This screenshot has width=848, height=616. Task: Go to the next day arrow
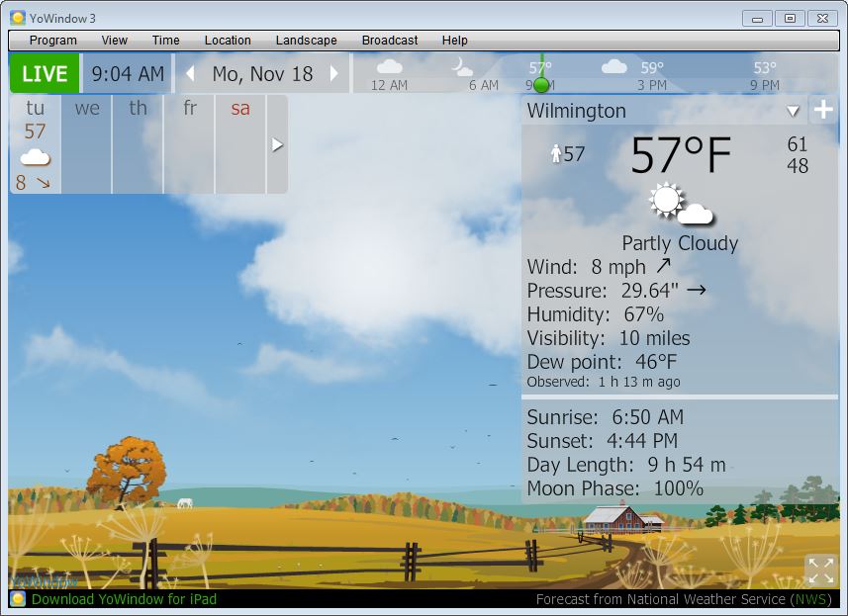pos(334,74)
